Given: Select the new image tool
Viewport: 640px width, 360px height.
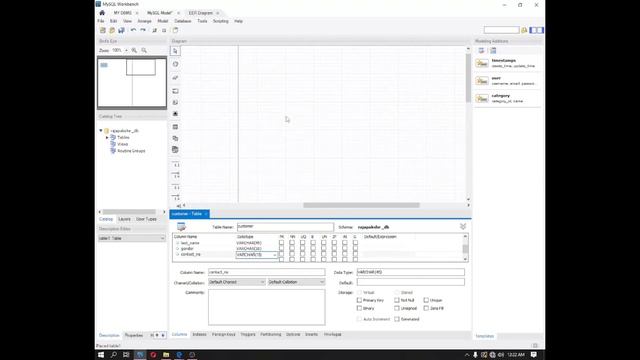Looking at the screenshot, I should [x=176, y=114].
